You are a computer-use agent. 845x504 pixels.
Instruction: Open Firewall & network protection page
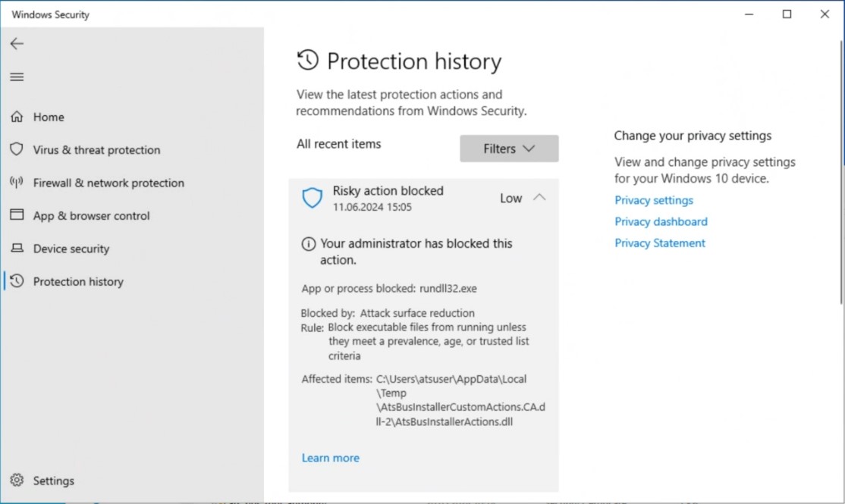tap(108, 183)
